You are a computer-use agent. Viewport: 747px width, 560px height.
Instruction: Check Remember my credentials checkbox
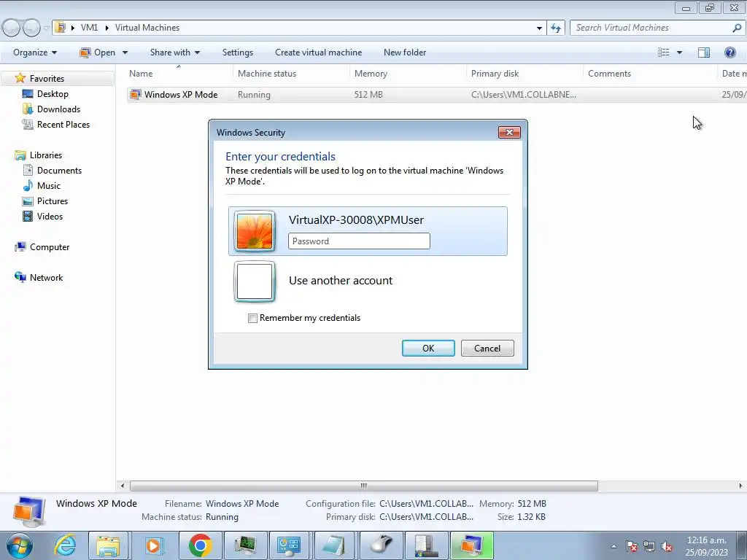(252, 318)
